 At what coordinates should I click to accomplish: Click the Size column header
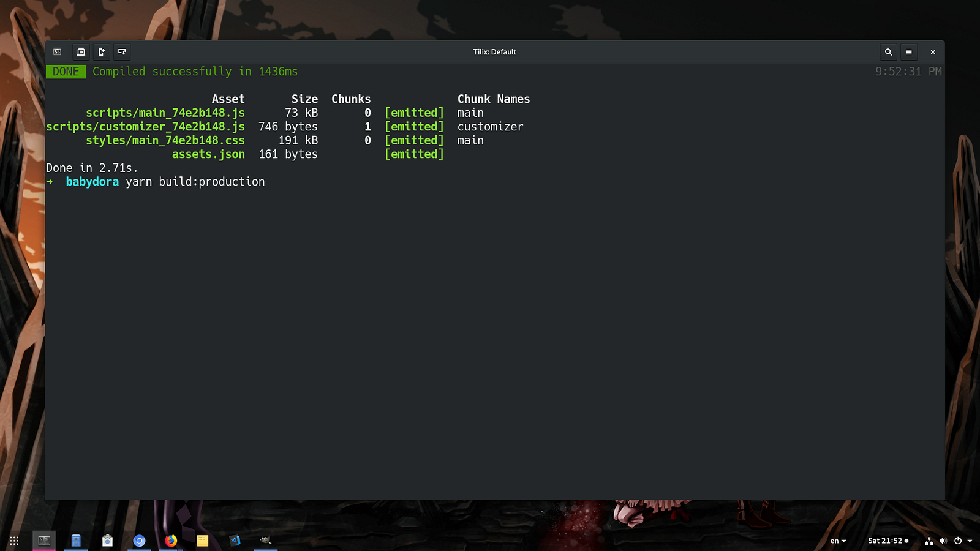click(x=304, y=99)
